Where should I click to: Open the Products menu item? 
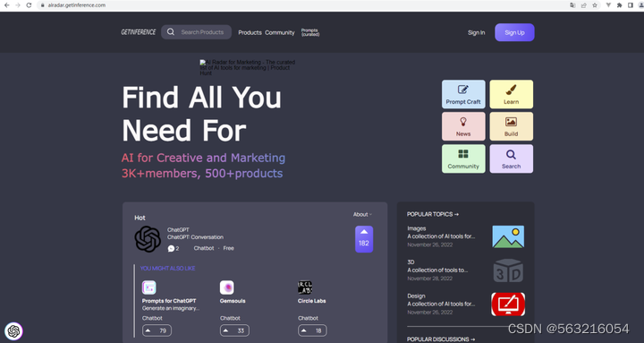250,32
